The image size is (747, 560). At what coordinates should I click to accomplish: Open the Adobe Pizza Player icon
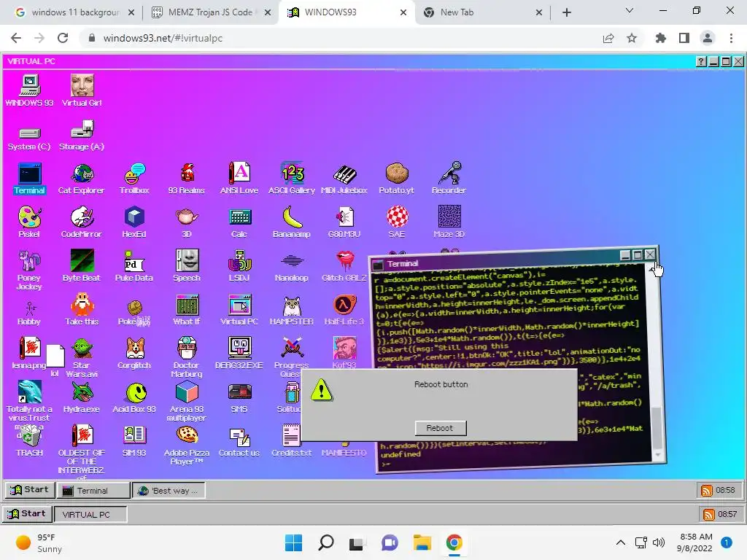[186, 446]
